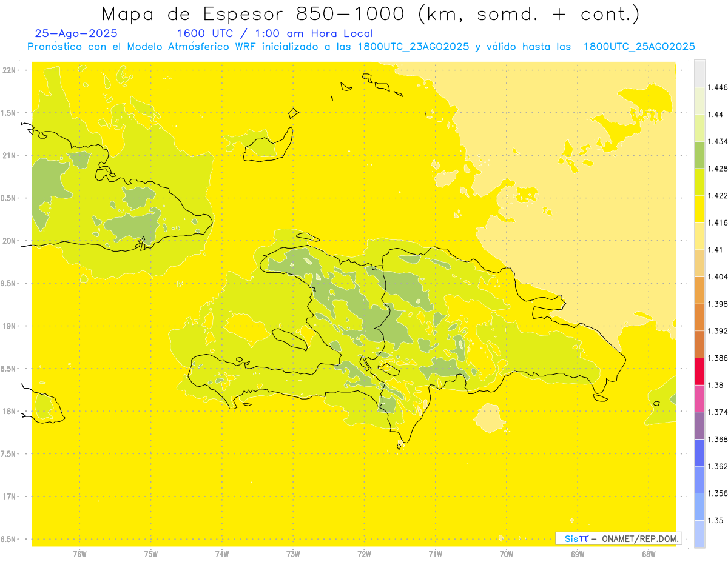The height and width of the screenshot is (562, 728).
Task: Click the legend value '1.428'
Action: [x=718, y=169]
